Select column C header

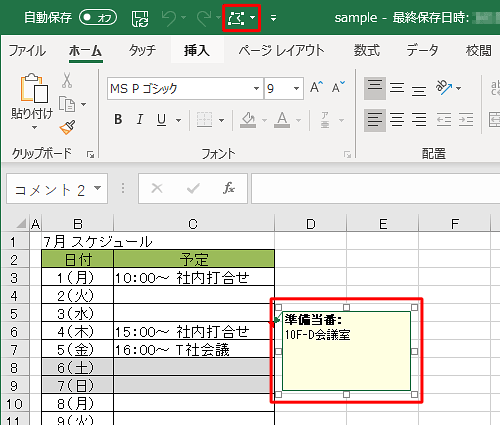193,224
